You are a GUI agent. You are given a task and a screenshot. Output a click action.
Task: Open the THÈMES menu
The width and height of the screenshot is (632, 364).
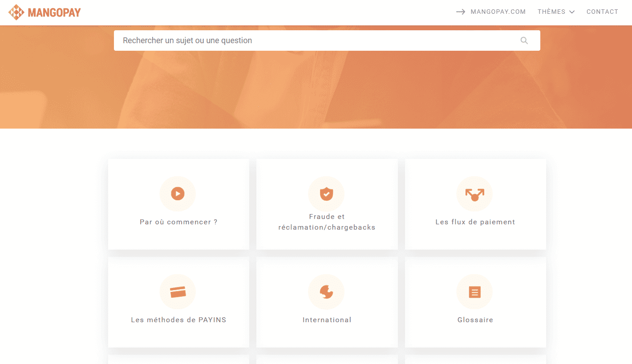point(551,12)
